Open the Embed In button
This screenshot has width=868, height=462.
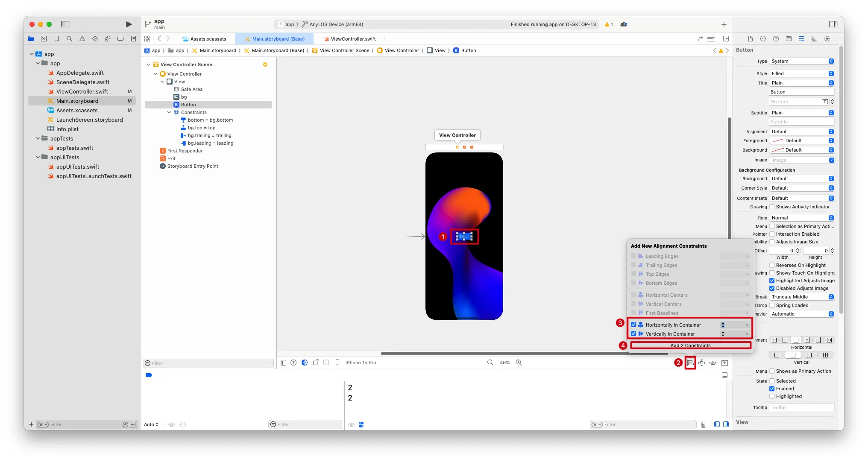pyautogui.click(x=725, y=363)
